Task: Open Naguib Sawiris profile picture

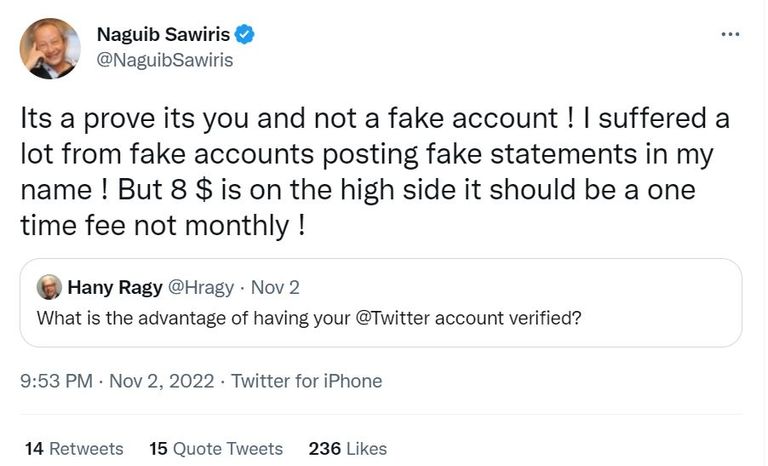Action: 49,49
